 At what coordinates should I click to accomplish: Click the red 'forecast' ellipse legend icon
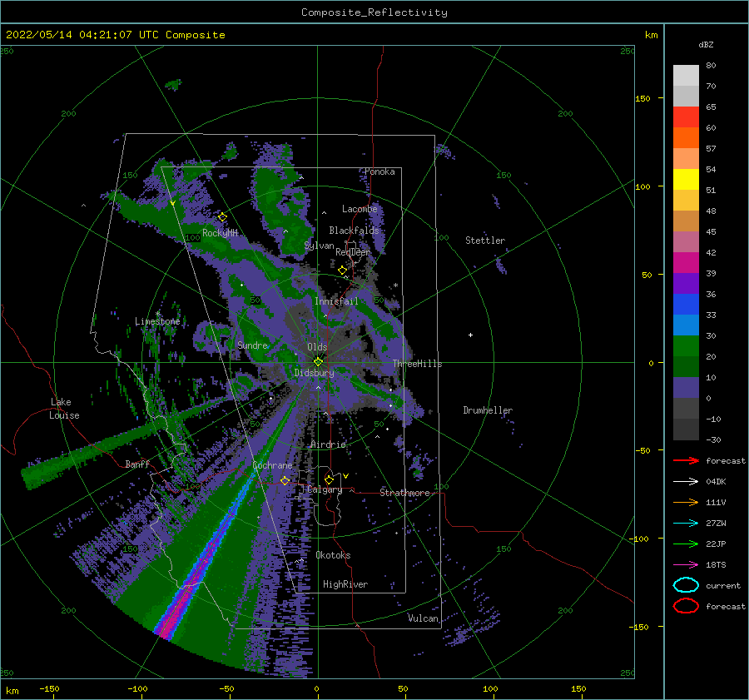(686, 606)
